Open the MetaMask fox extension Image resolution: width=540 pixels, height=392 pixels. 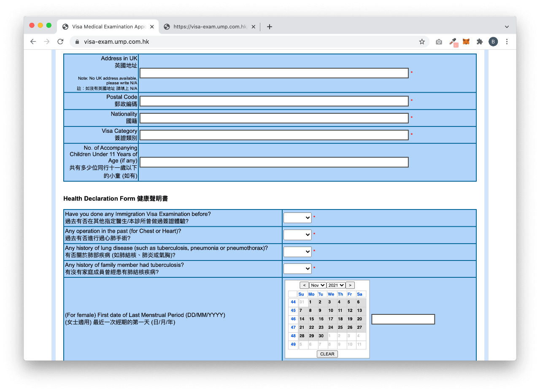[466, 42]
